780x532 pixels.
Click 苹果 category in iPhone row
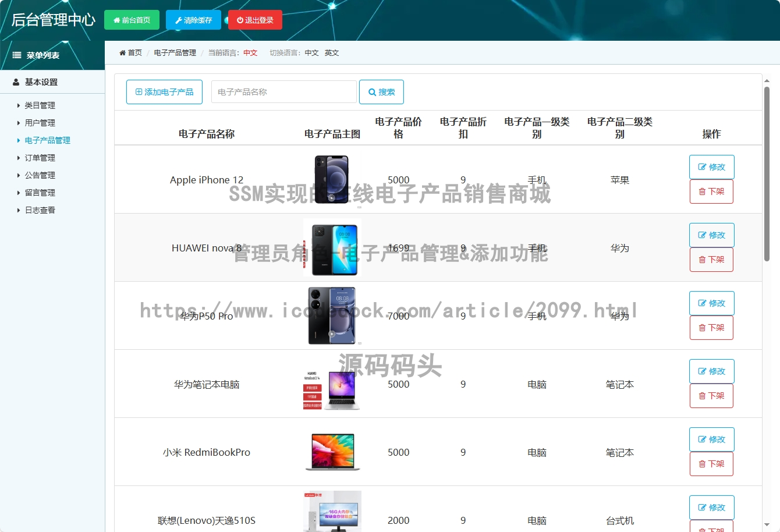pyautogui.click(x=619, y=180)
